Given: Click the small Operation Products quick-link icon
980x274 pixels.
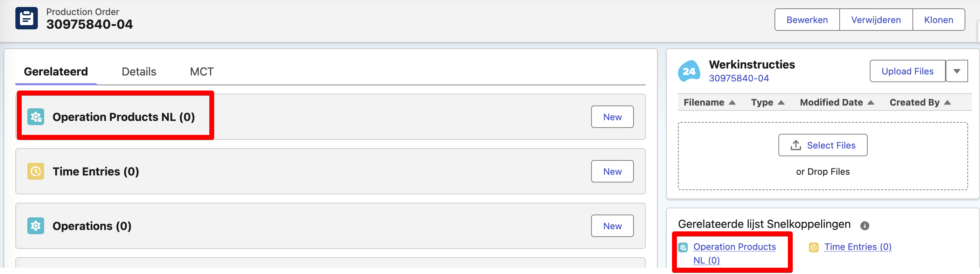Looking at the screenshot, I should click(x=683, y=247).
